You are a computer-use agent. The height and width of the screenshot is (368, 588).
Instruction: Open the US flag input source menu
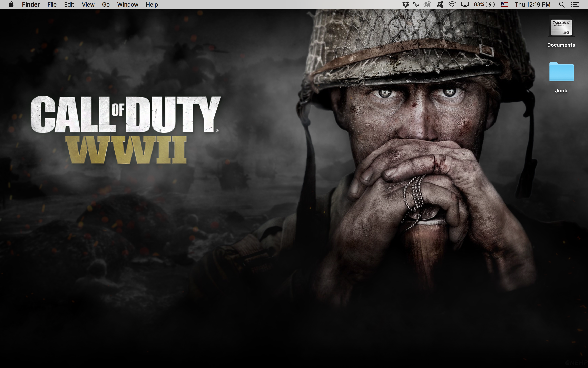pyautogui.click(x=505, y=4)
